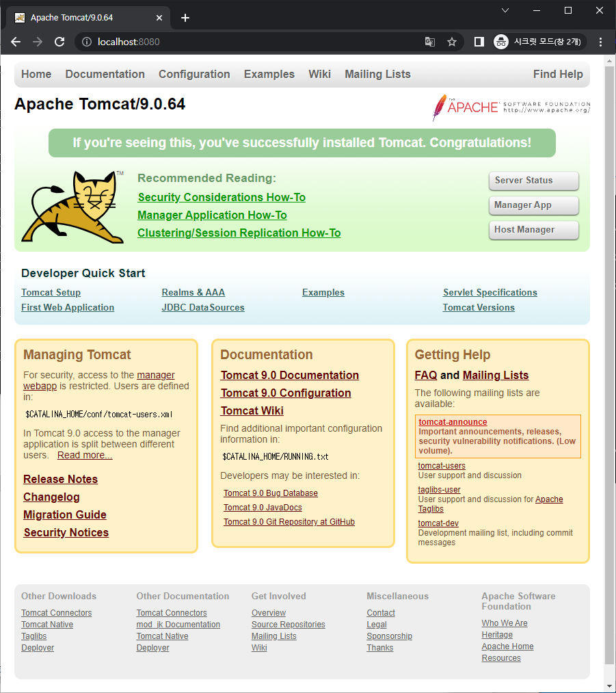Open tomcat-dev mailing list link

click(438, 523)
